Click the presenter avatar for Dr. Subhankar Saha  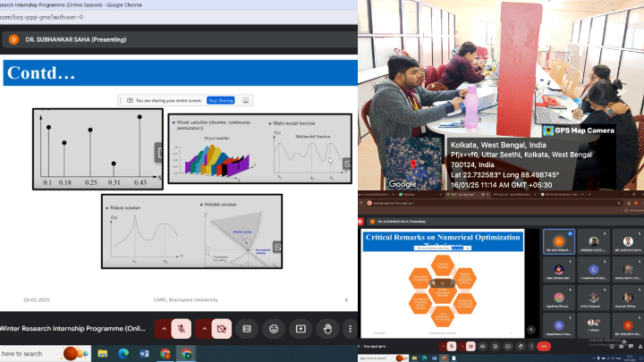coord(13,39)
